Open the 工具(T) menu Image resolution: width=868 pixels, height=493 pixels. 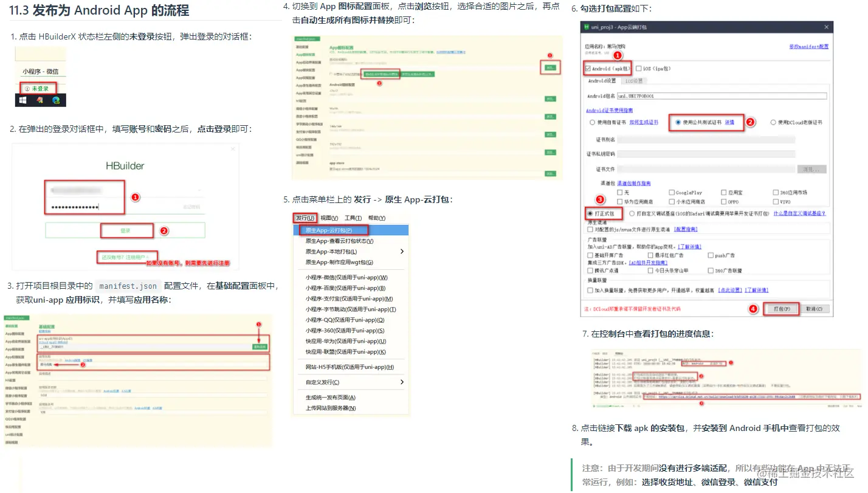click(x=353, y=218)
